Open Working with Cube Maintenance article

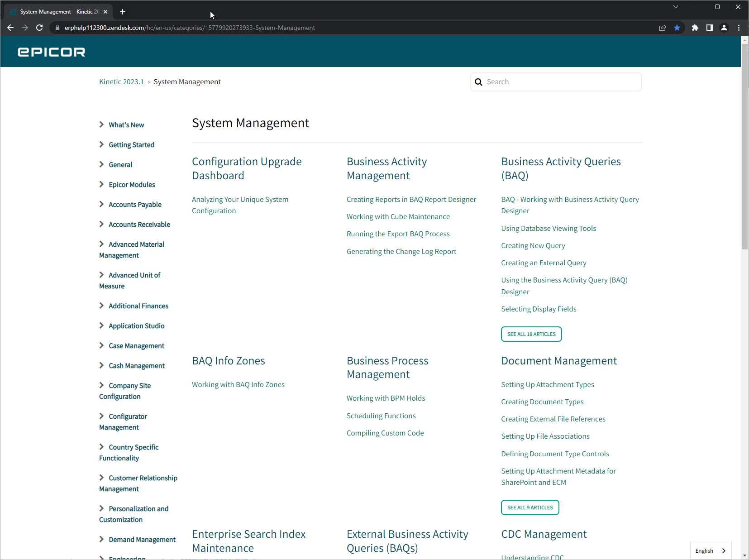click(398, 217)
